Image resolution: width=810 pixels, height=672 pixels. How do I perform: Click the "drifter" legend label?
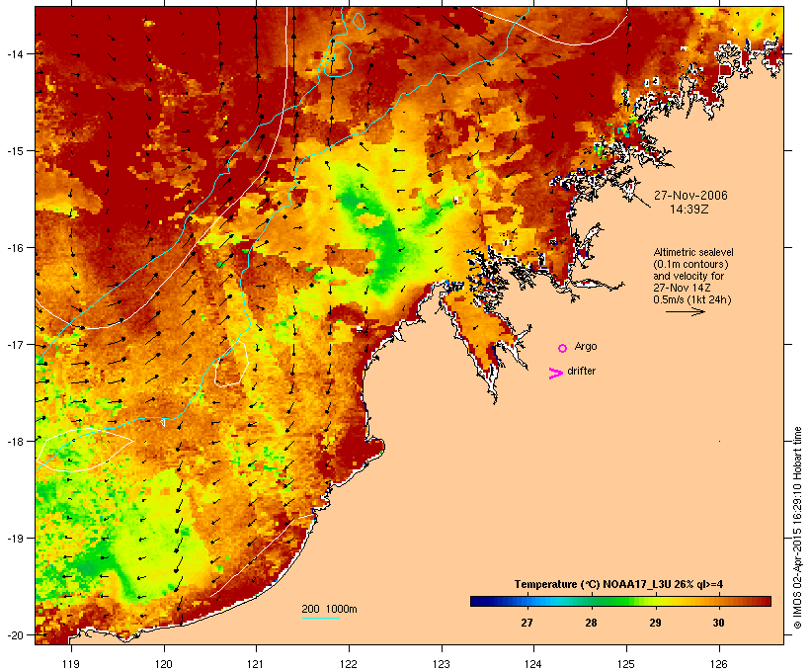click(581, 371)
